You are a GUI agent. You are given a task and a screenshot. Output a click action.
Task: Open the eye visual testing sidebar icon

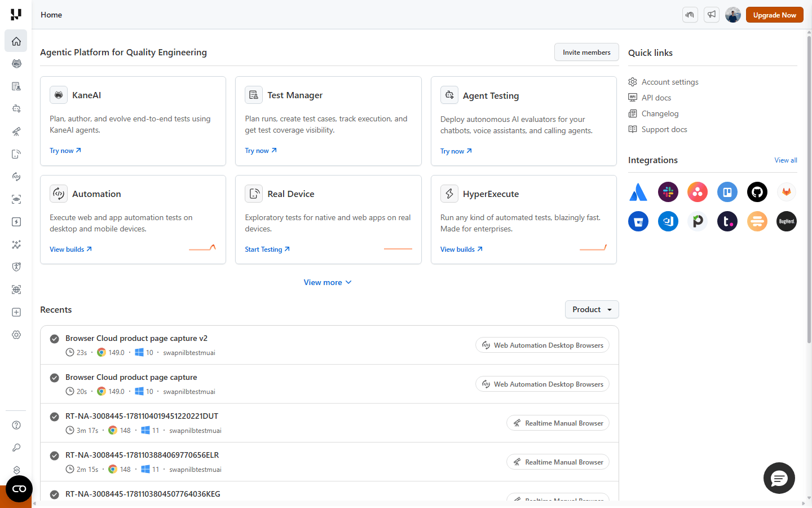[x=16, y=199]
